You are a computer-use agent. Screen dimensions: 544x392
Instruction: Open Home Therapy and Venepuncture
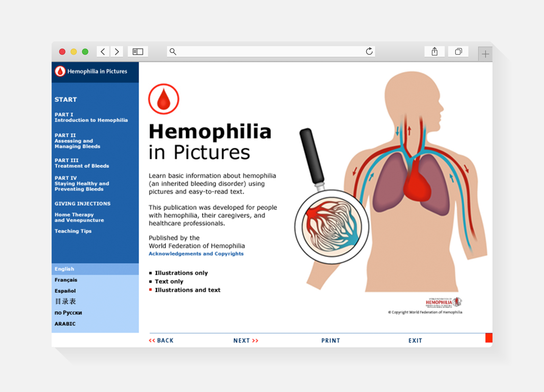pyautogui.click(x=79, y=217)
